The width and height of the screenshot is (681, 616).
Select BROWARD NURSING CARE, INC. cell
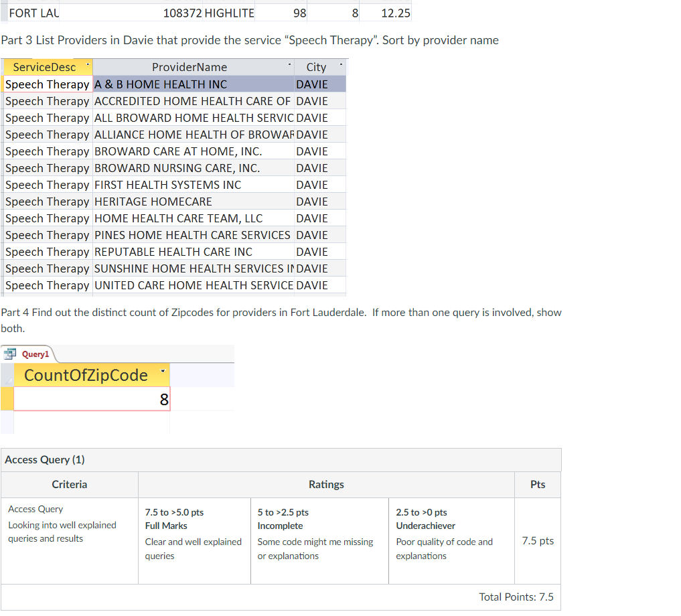coord(194,168)
